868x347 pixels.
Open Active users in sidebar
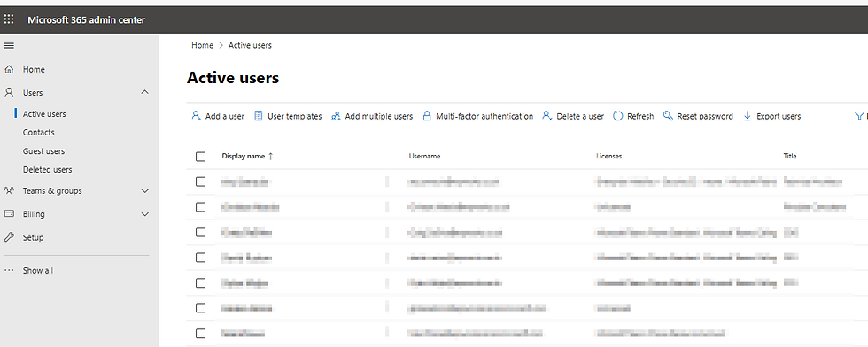click(x=44, y=114)
